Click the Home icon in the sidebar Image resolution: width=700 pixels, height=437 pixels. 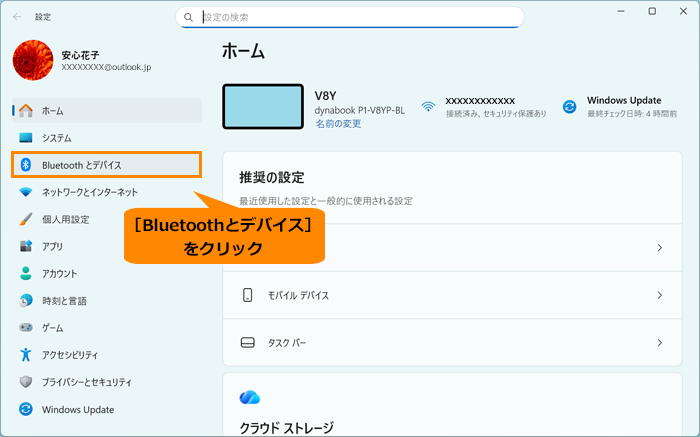click(26, 111)
